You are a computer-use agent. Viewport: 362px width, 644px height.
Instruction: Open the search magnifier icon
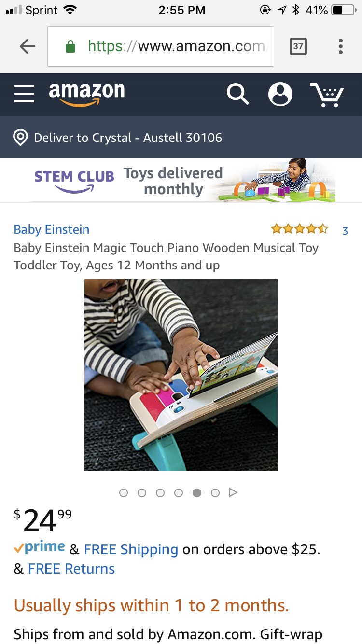pos(237,94)
